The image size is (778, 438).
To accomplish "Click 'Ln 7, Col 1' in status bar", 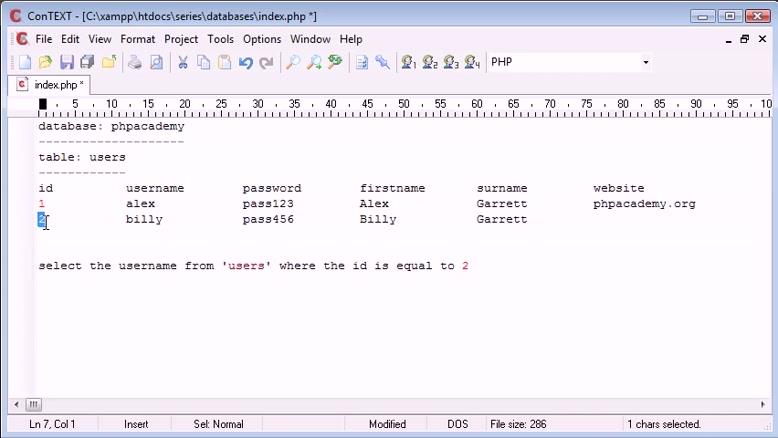I will point(52,425).
